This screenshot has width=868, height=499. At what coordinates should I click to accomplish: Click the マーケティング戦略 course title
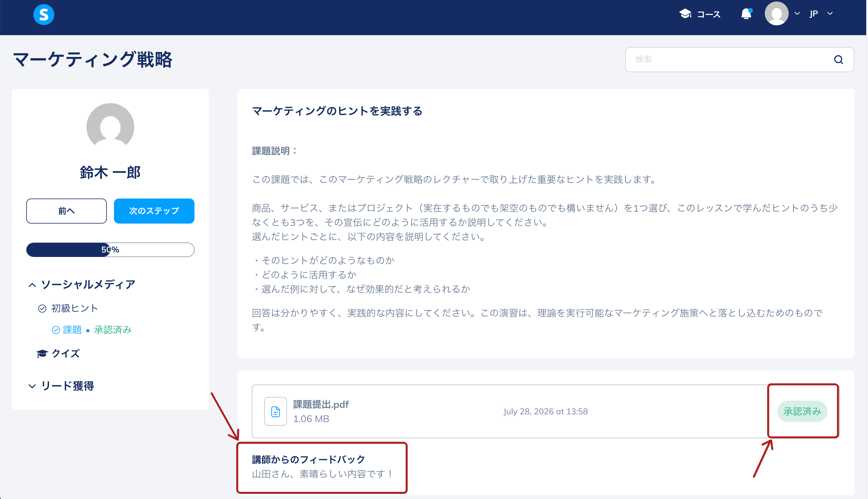pos(92,60)
